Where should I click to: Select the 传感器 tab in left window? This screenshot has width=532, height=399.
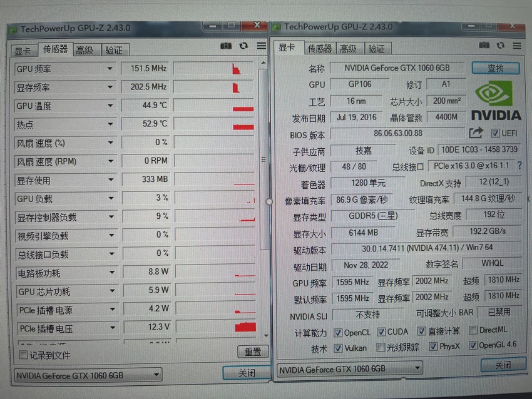coord(55,49)
